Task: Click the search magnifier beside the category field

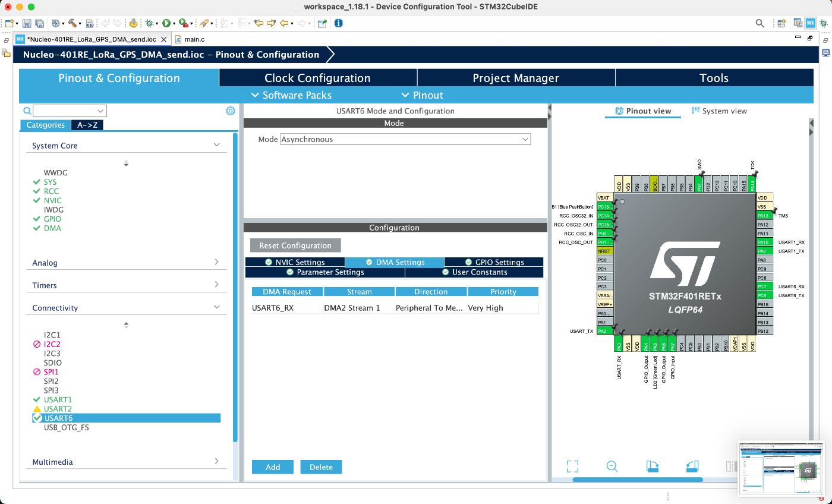Action: [x=27, y=111]
